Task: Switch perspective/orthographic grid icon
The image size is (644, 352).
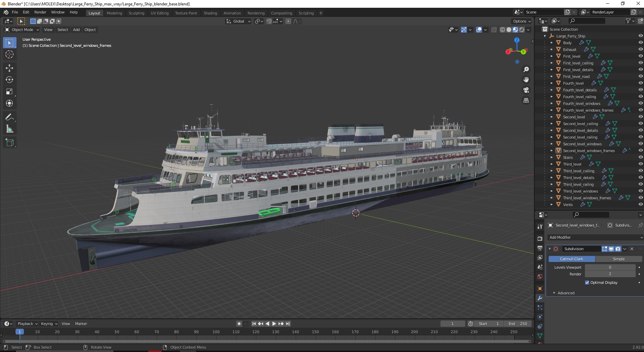Action: 526,100
